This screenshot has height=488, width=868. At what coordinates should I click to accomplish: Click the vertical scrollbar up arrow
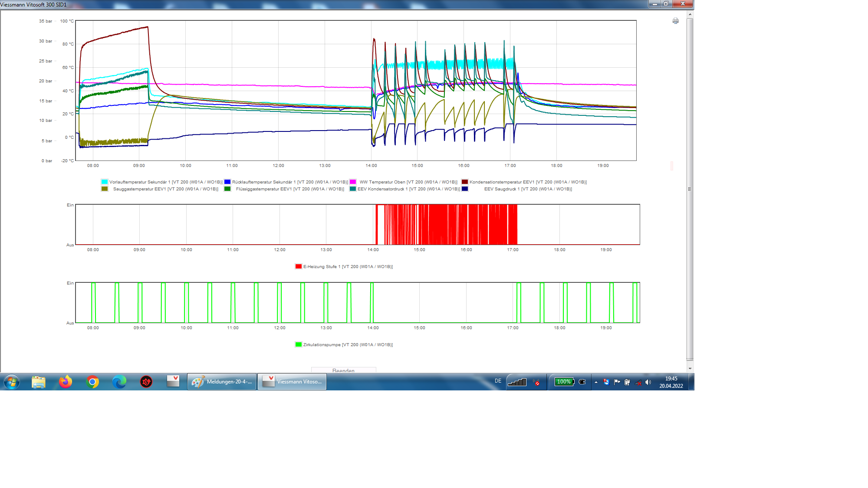tap(690, 14)
